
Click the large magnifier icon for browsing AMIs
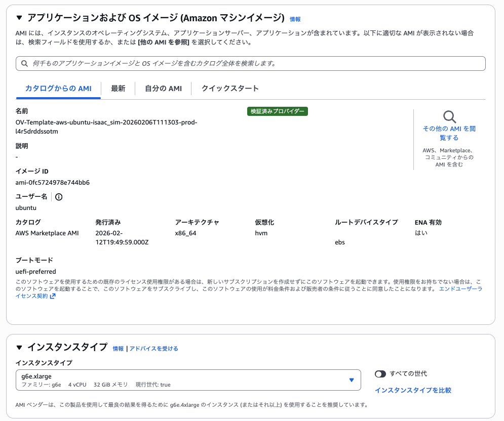(x=449, y=117)
